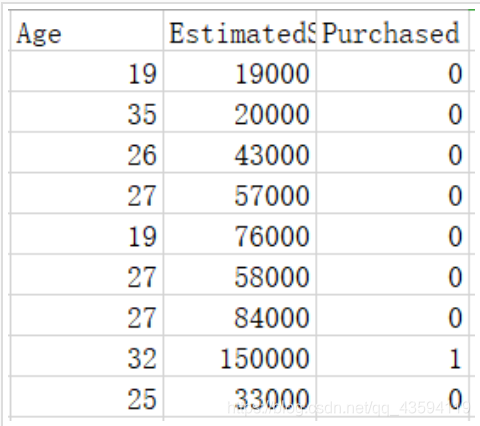Viewport: 480px width, 426px height.
Task: Click Age 27 in the 58000 row
Action: pos(87,274)
